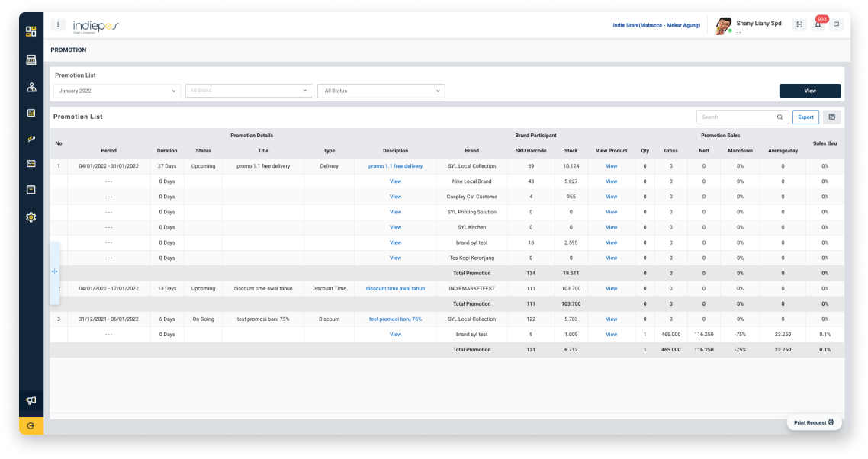The image size is (868, 459).
Task: Click the Export button
Action: [805, 117]
